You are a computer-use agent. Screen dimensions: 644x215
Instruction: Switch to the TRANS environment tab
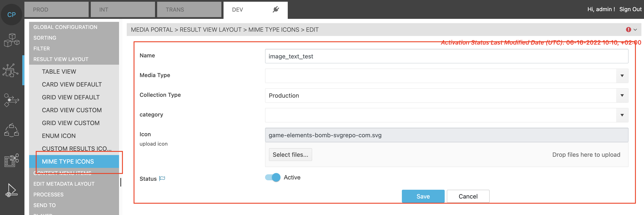189,9
